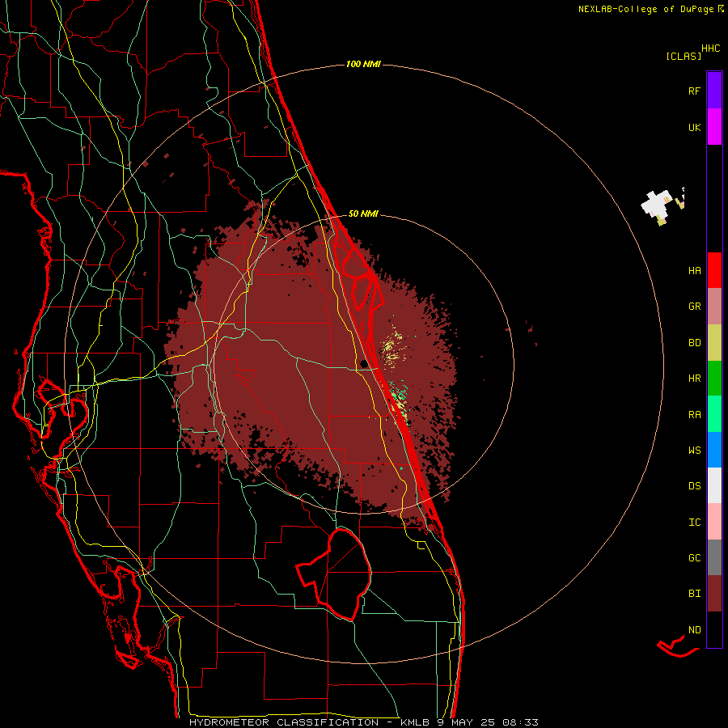Click the IC light-pink legend swatch
The width and height of the screenshot is (728, 728).
tap(714, 522)
